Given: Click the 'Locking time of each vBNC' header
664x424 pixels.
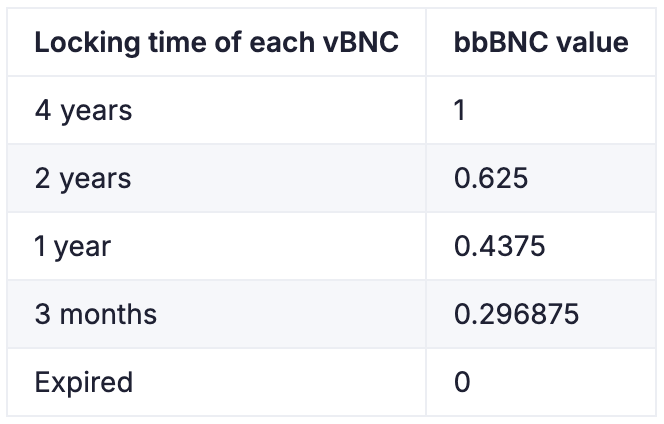Looking at the screenshot, I should pyautogui.click(x=216, y=42).
